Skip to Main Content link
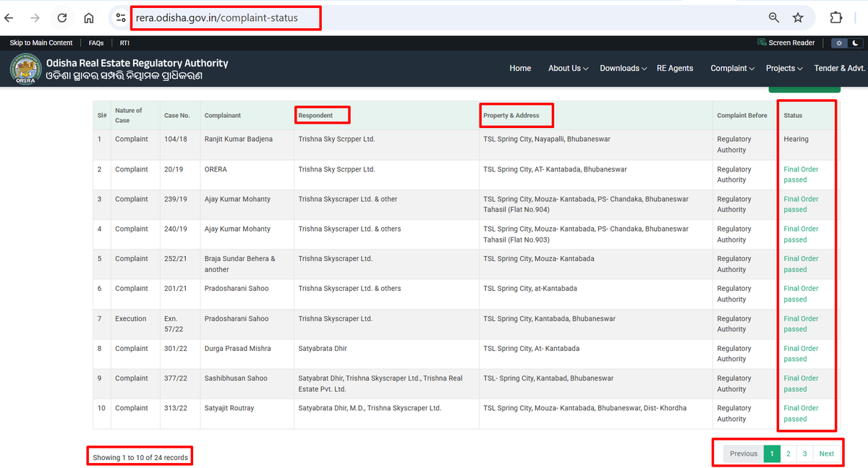Image resolution: width=868 pixels, height=468 pixels. click(41, 43)
